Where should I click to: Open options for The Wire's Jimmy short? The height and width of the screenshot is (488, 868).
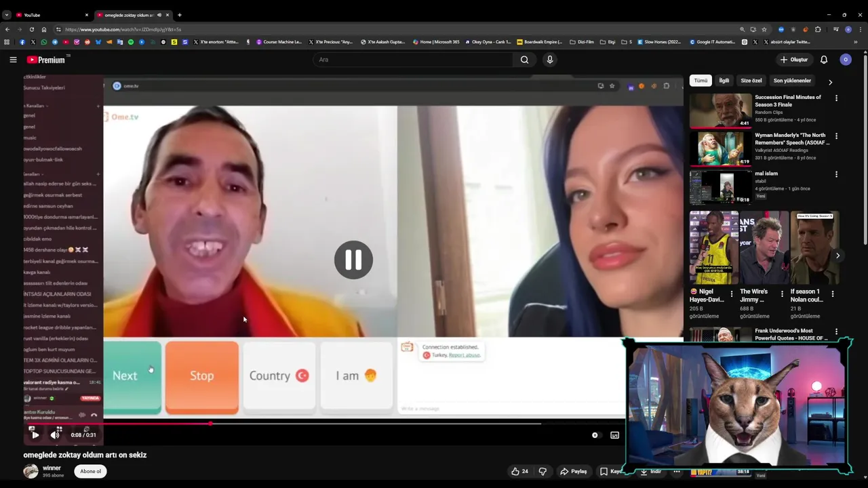tap(782, 294)
